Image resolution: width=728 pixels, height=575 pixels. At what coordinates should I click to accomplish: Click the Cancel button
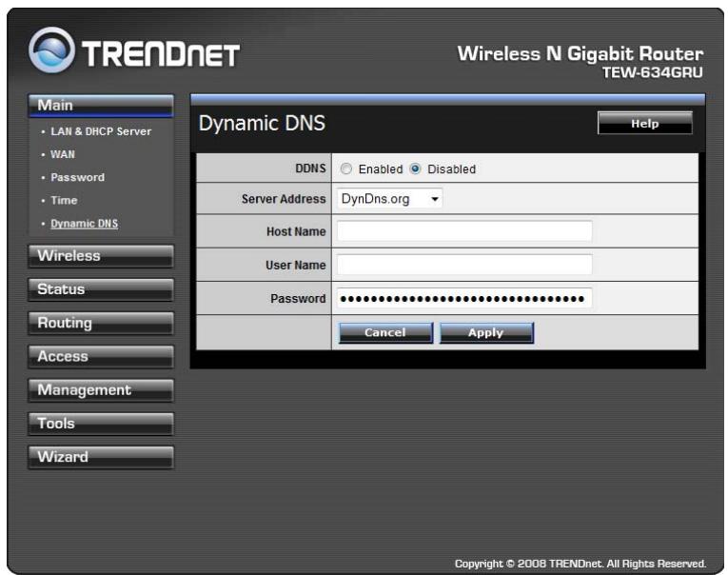(385, 332)
